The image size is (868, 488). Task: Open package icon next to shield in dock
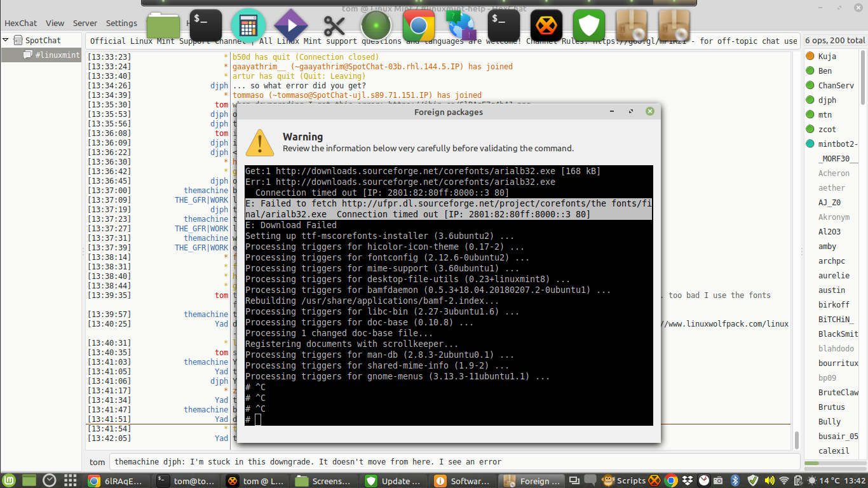click(632, 26)
